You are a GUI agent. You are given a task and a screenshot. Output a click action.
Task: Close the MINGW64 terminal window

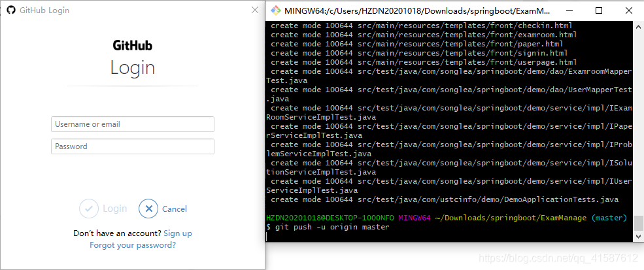click(629, 10)
